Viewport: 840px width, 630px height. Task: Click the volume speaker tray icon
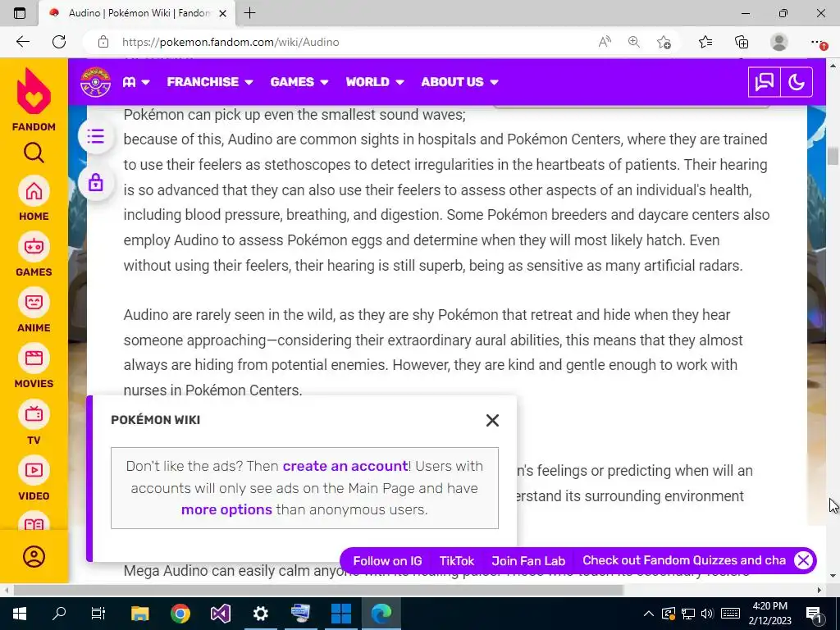pos(706,614)
